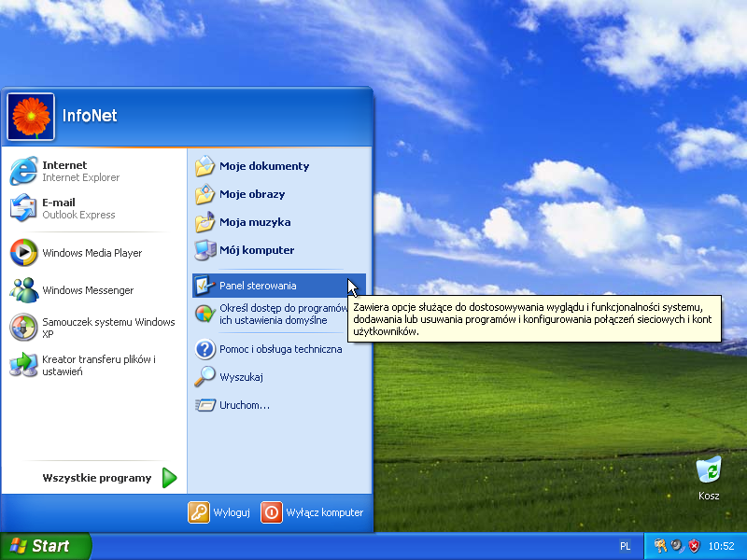This screenshot has width=747, height=560.
Task: Click the Outlook Express subtitle text
Action: click(x=78, y=215)
